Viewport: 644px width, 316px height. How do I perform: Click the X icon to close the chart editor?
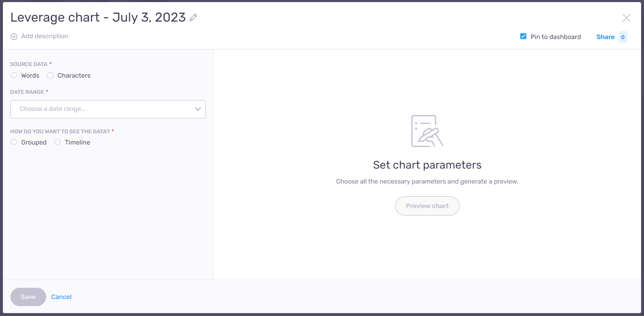click(x=627, y=18)
